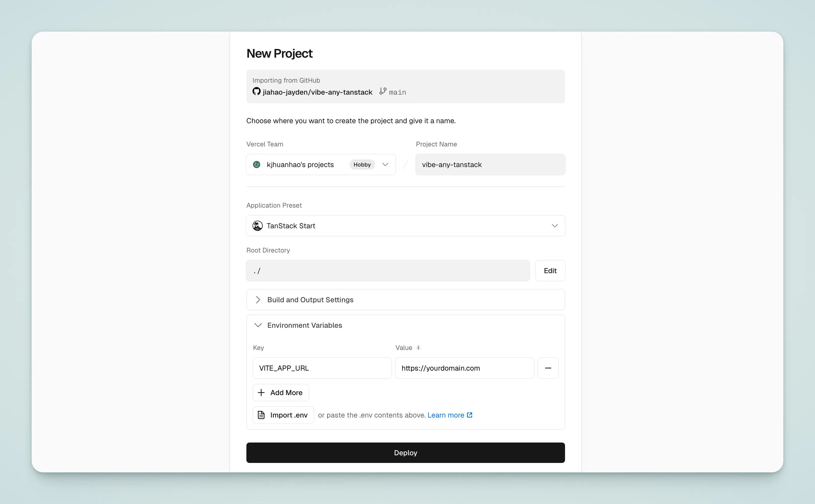Remove the VITE_APP_URL variable row
Screen dimensions: 815x504
tap(548, 368)
